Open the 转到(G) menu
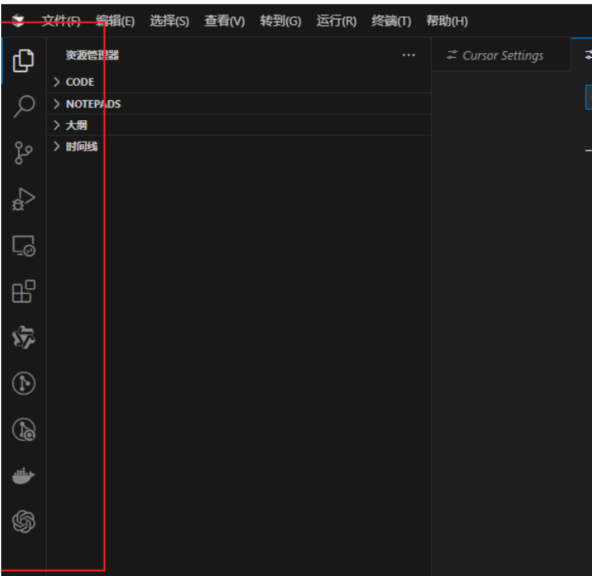 tap(281, 21)
